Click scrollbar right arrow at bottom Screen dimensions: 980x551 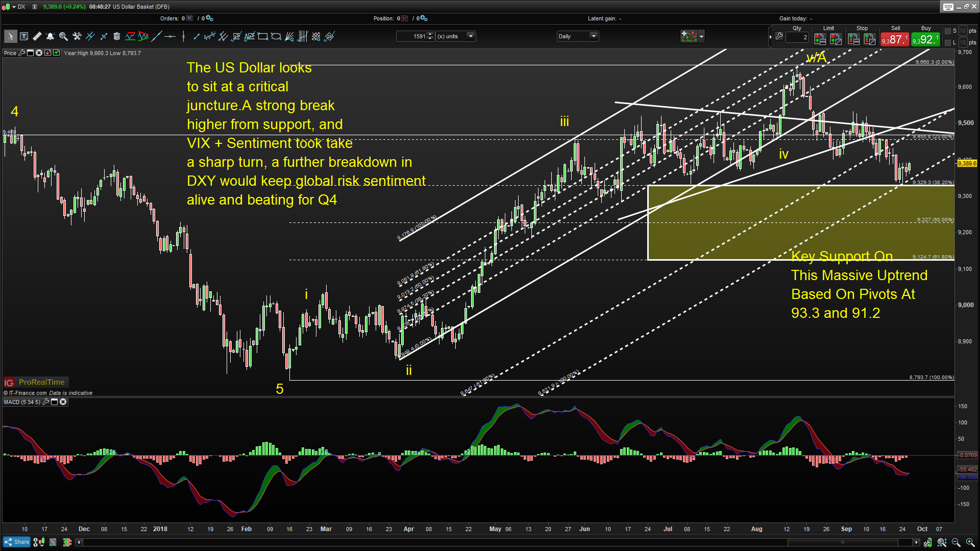pos(917,542)
